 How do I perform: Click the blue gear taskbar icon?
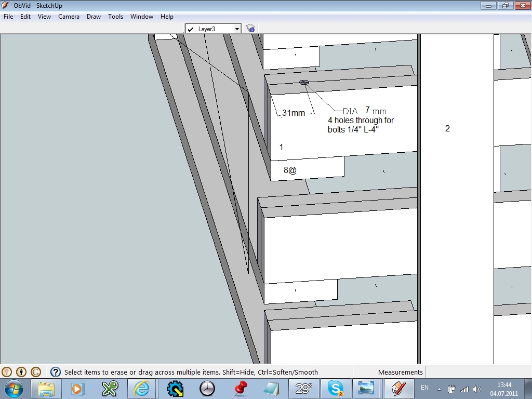point(175,389)
